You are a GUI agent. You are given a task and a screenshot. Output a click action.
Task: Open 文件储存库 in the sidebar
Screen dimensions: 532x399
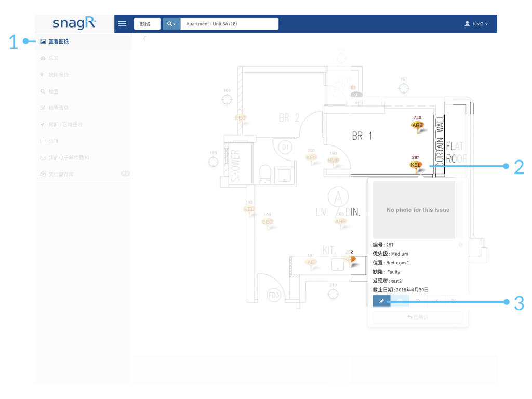click(83, 174)
